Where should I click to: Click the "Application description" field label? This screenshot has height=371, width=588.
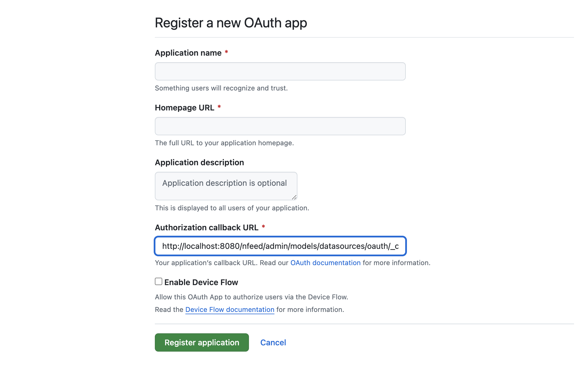[x=199, y=162]
